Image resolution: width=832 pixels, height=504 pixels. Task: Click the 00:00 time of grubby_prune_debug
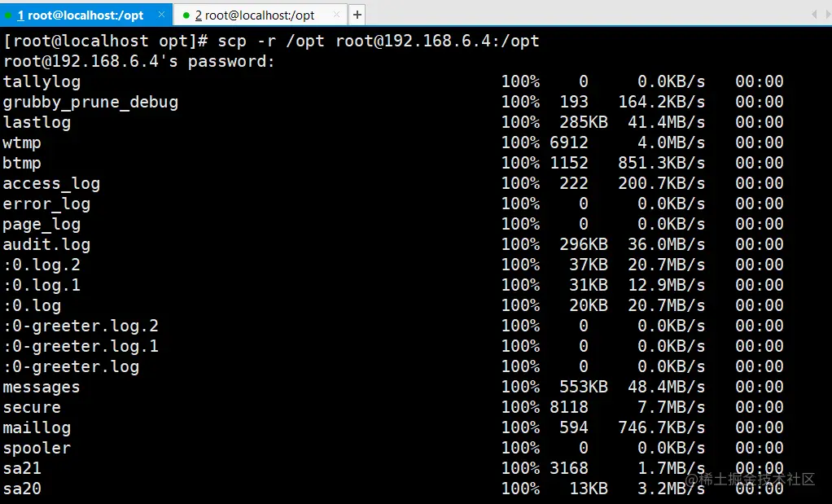coord(760,102)
